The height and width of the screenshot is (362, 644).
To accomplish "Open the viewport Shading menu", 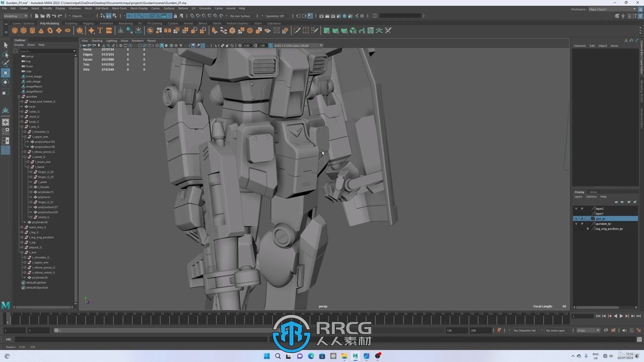I will click(97, 41).
